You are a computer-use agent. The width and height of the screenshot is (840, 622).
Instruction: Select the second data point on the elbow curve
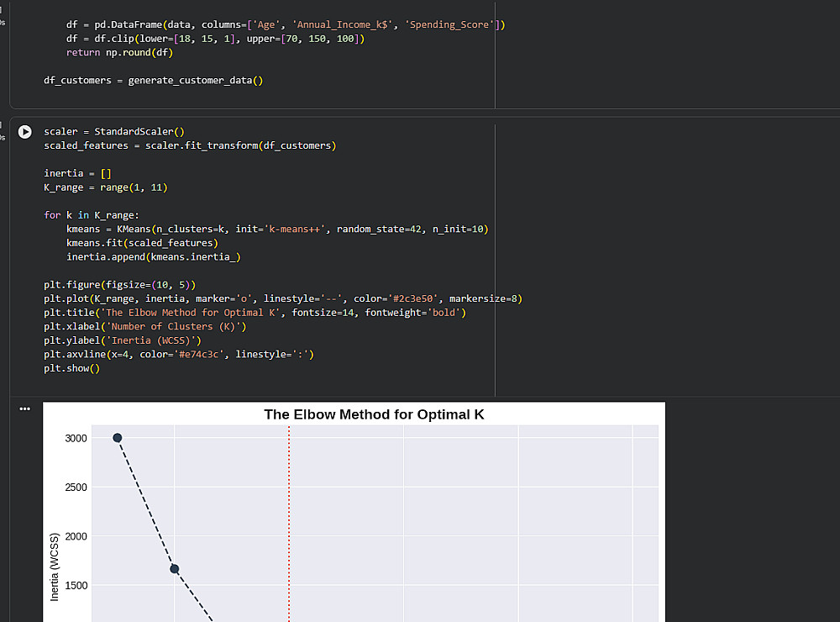(x=174, y=569)
